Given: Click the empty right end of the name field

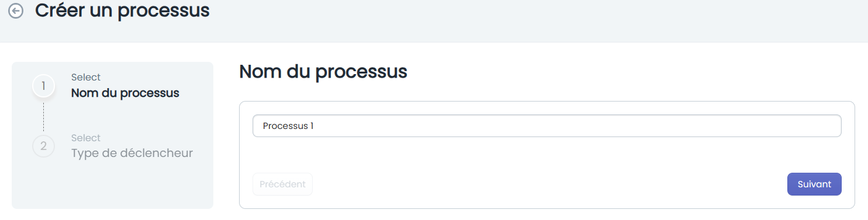Looking at the screenshot, I should (x=760, y=125).
